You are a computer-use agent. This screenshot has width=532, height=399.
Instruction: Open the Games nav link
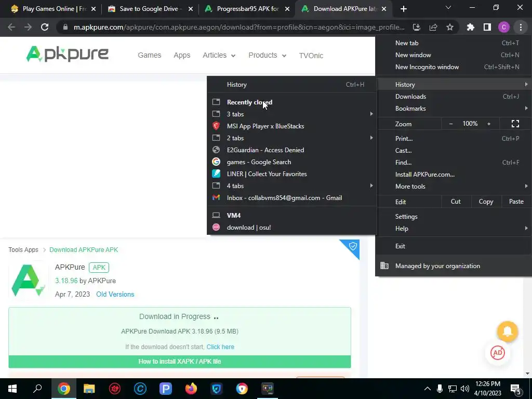(149, 55)
